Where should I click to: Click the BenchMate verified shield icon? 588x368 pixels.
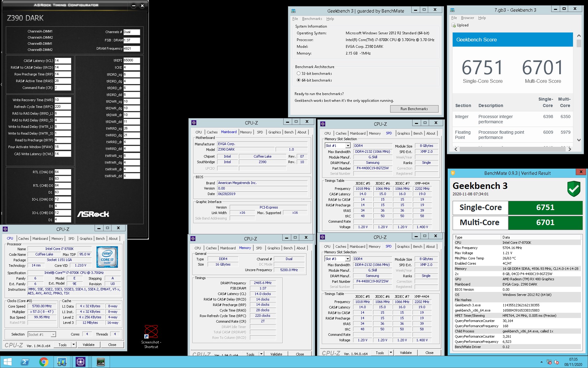[574, 189]
